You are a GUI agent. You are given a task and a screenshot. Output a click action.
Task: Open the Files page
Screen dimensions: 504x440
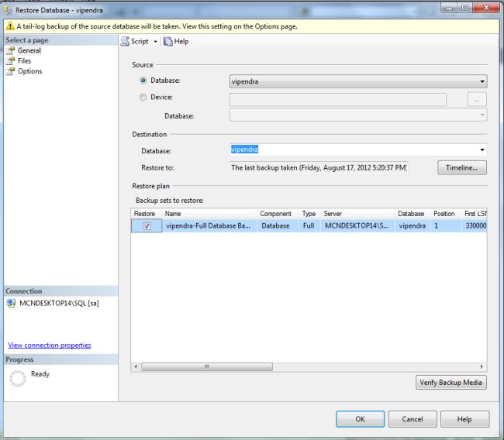(x=25, y=60)
